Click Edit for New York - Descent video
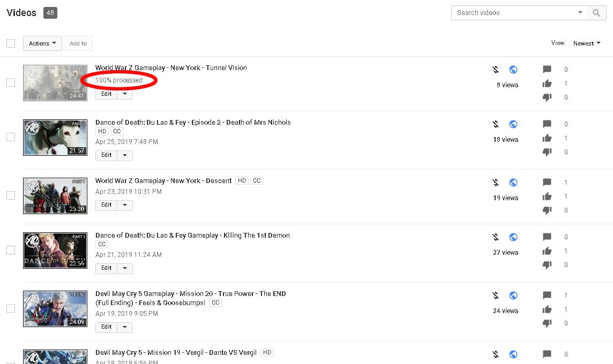 [106, 205]
